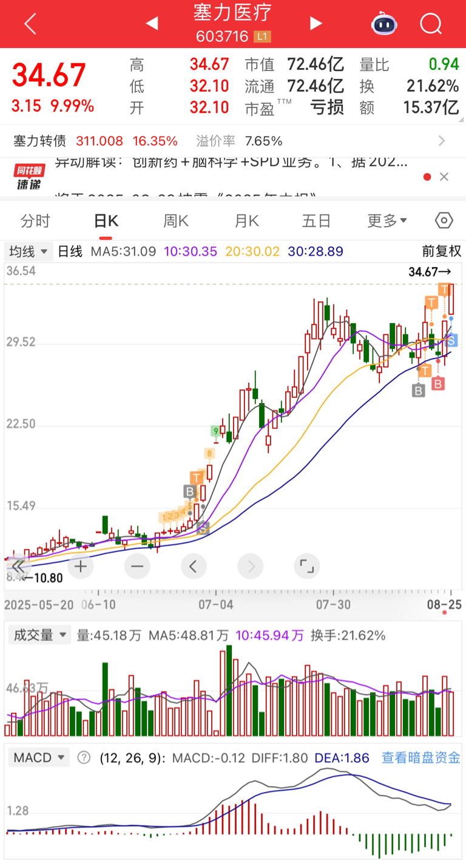Viewport: 466px width, 868px height.
Task: Tap the blue S marker on latest candle
Action: pyautogui.click(x=451, y=340)
